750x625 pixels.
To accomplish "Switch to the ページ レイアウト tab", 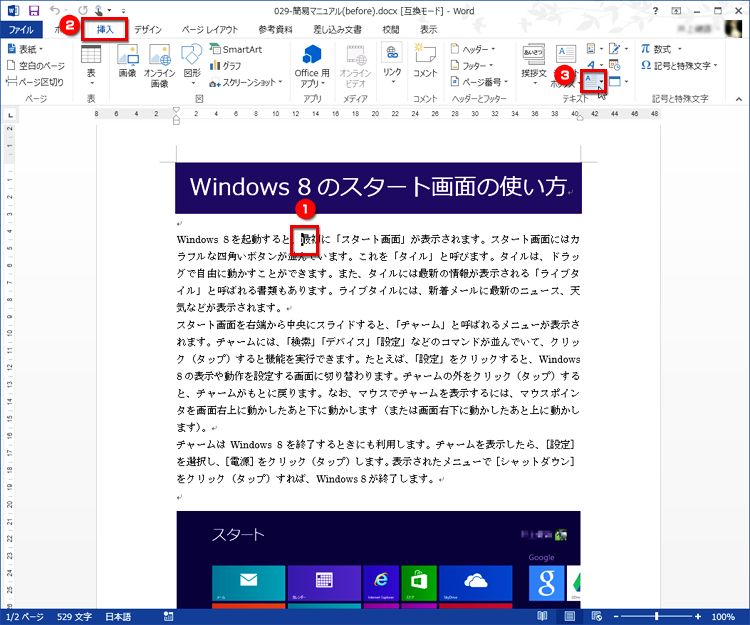I will (x=210, y=30).
